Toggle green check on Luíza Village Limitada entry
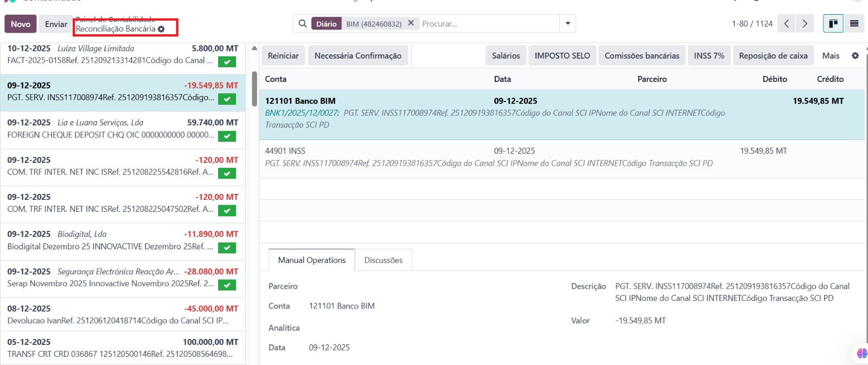 point(227,62)
